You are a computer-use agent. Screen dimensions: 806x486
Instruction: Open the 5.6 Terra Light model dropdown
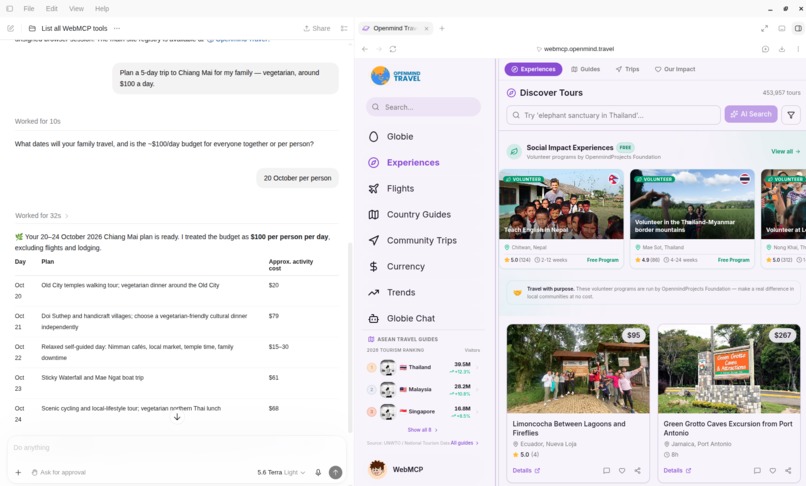[x=281, y=472]
